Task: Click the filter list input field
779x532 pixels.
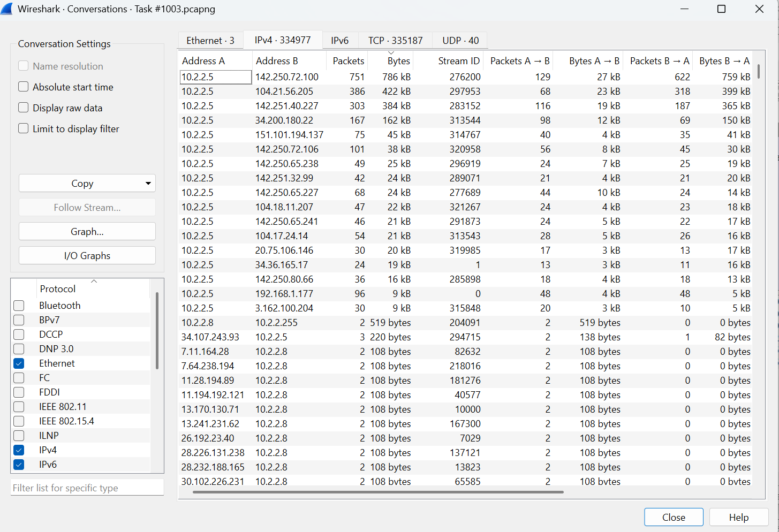Action: [x=87, y=488]
